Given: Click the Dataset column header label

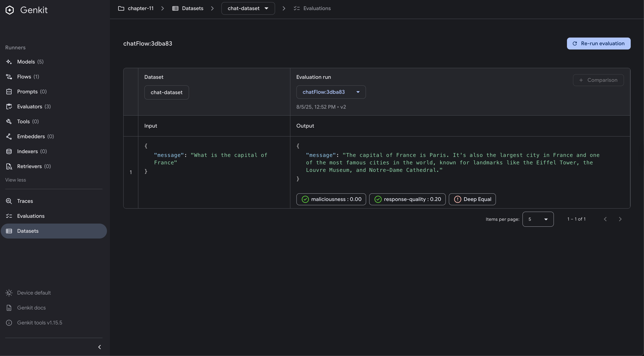Looking at the screenshot, I should 154,77.
